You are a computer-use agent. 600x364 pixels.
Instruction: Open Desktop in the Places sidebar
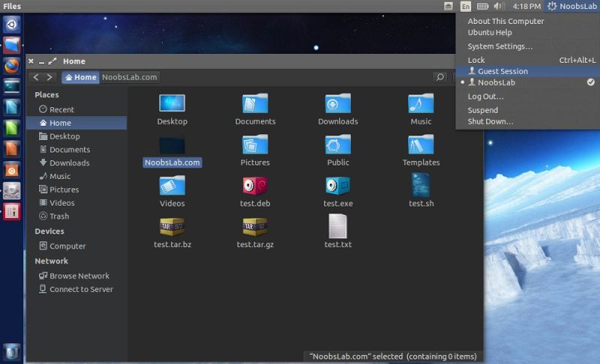[x=76, y=136]
